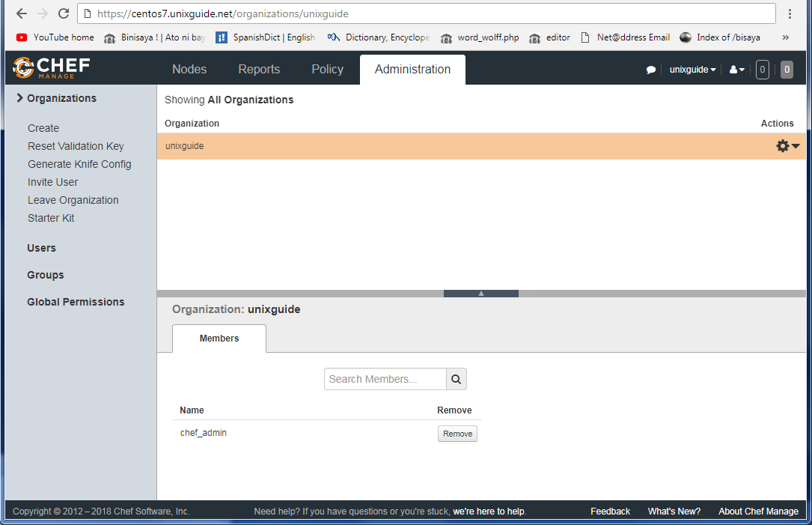Viewport: 812px width, 525px height.
Task: Open the Index of /bisaya bookmark
Action: 720,37
